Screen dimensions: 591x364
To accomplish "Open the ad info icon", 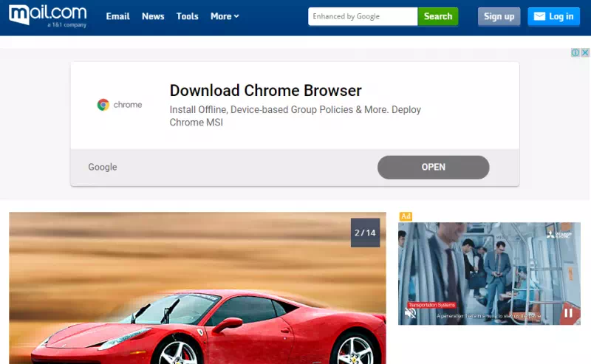I will click(575, 52).
